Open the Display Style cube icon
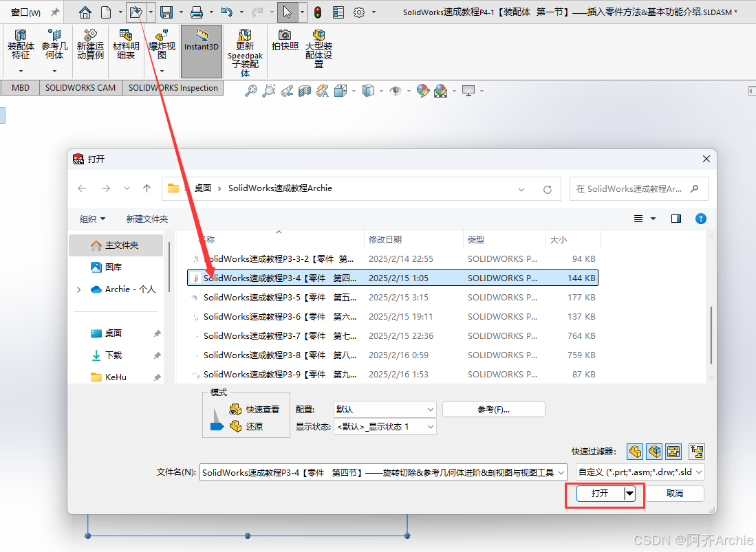This screenshot has width=756, height=552. coord(368,91)
